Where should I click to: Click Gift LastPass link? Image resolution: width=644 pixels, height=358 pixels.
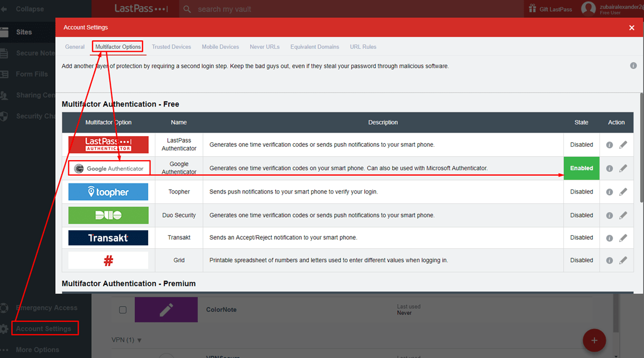(x=555, y=9)
